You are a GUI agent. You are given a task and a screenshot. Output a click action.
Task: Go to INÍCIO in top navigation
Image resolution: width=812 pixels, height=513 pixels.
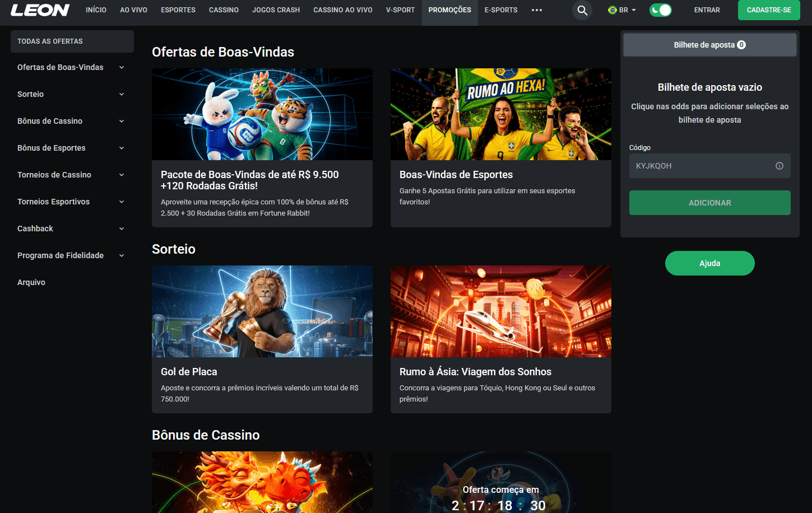point(96,10)
